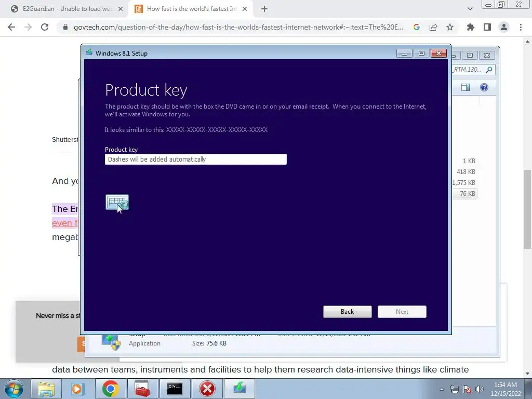Click the Product key input field

click(x=196, y=159)
